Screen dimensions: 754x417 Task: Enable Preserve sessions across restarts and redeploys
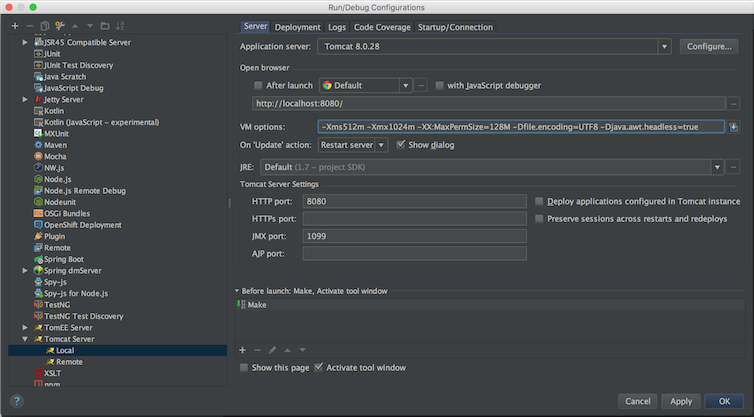[540, 218]
